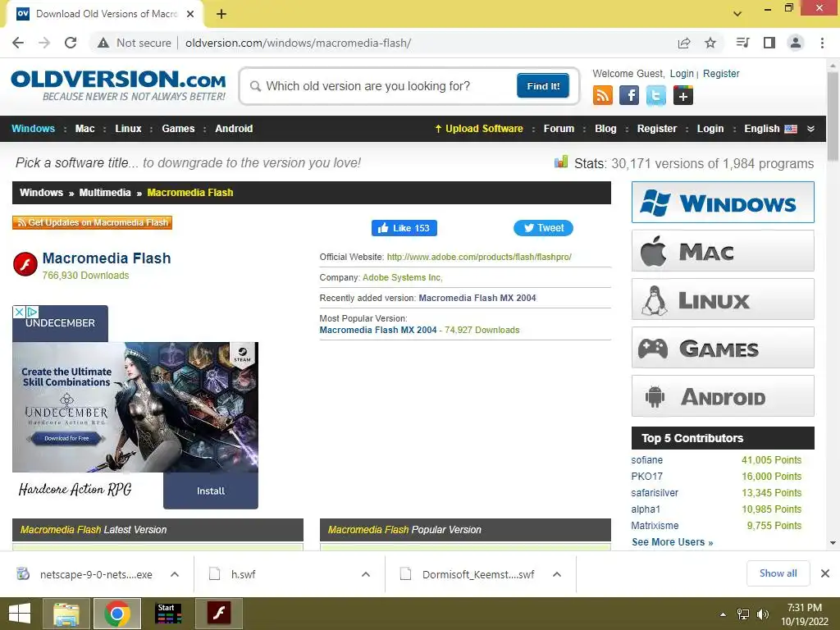Open the media controls queue icon

tap(743, 43)
